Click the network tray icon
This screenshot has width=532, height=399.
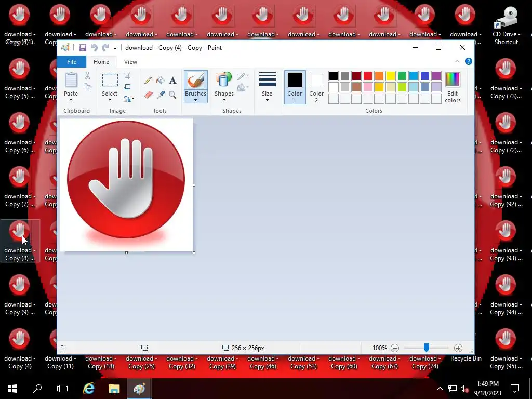[x=453, y=389]
